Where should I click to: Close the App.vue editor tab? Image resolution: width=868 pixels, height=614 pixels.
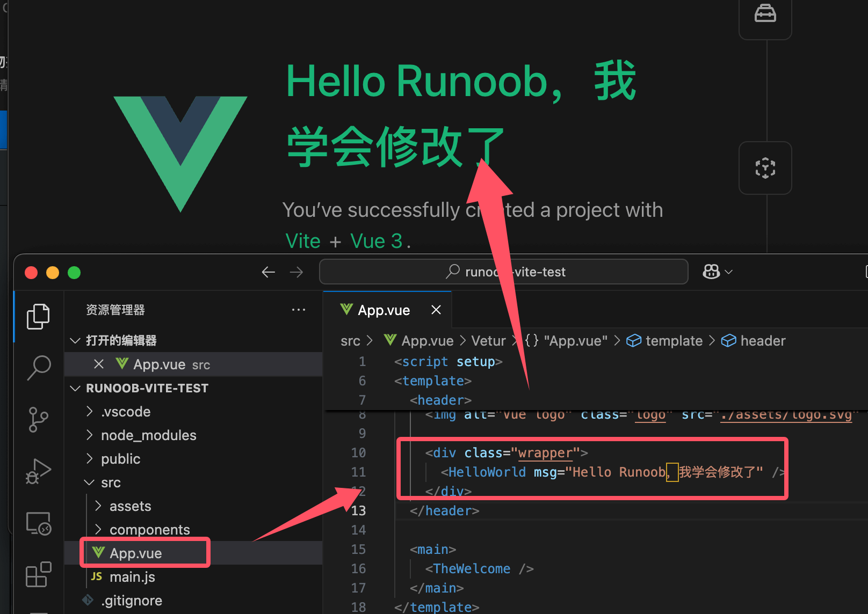click(436, 310)
